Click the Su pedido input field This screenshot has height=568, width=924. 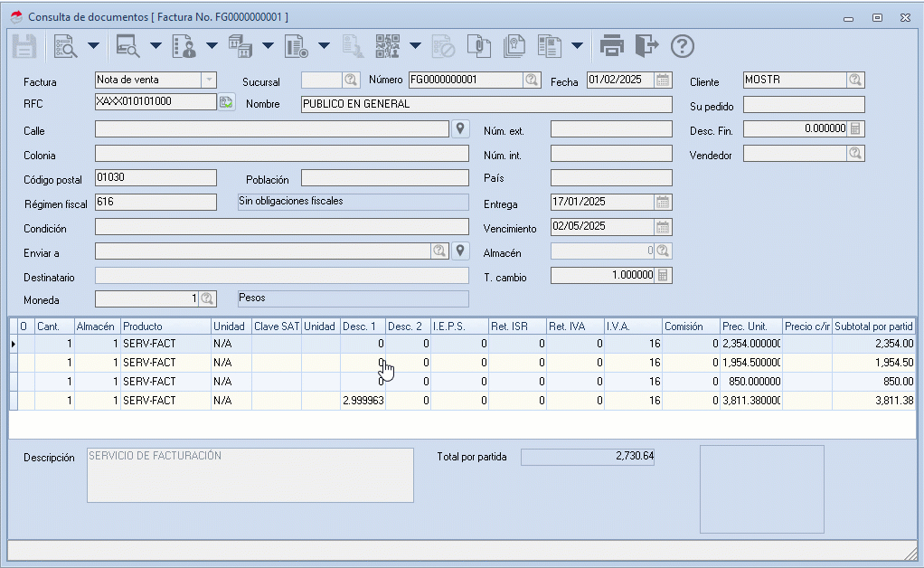coord(804,105)
